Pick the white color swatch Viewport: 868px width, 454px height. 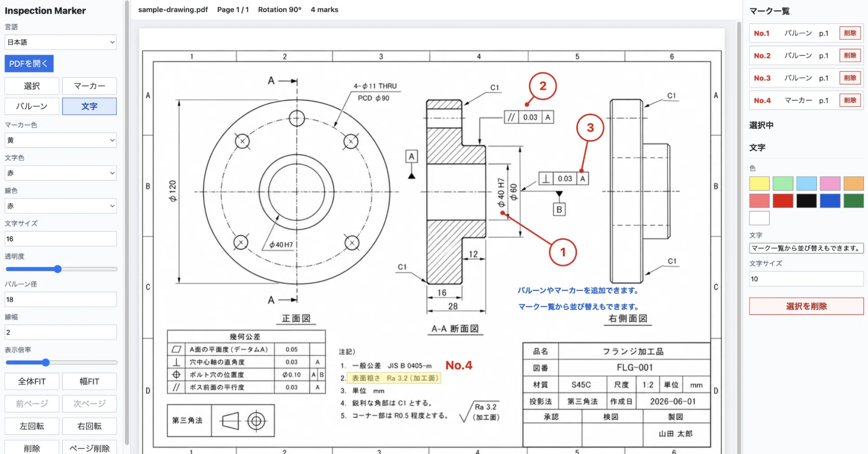[x=759, y=218]
